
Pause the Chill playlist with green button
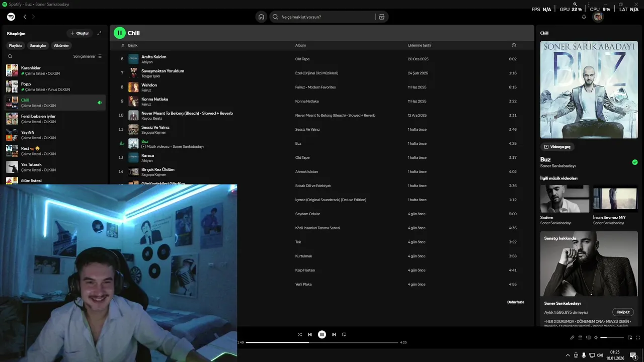coord(119,33)
